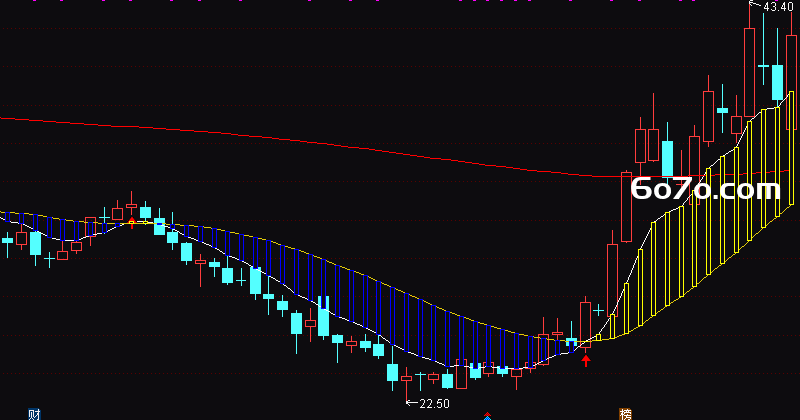This screenshot has height=420, width=800.
Task: Click the red-blue diamond event marker
Action: click(487, 416)
